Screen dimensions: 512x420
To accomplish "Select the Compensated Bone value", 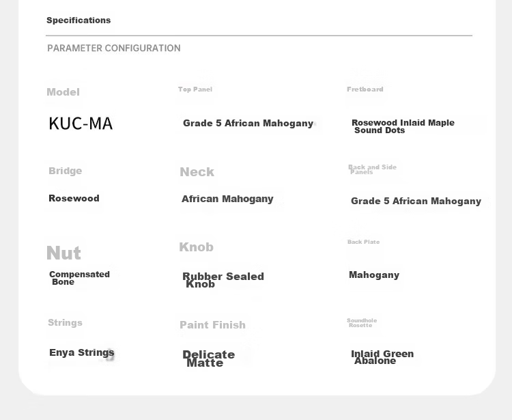I will tap(79, 278).
